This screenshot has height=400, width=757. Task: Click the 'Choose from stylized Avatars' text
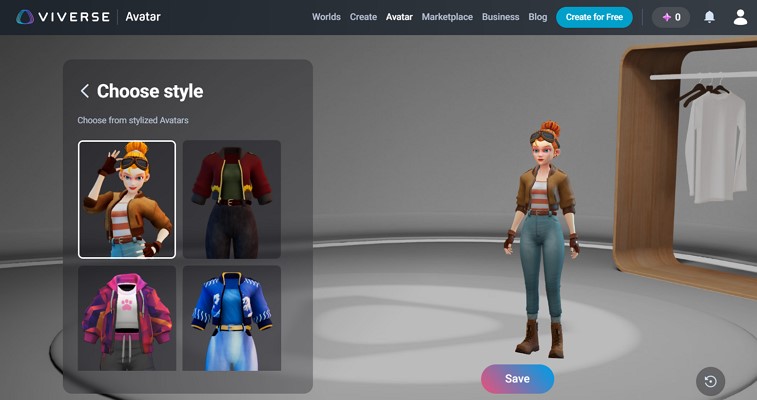tap(133, 120)
